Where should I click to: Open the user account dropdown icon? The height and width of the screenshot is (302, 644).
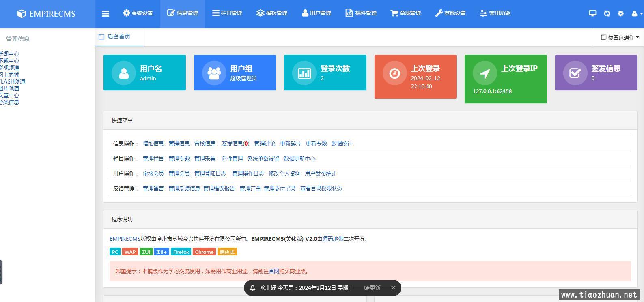[636, 13]
